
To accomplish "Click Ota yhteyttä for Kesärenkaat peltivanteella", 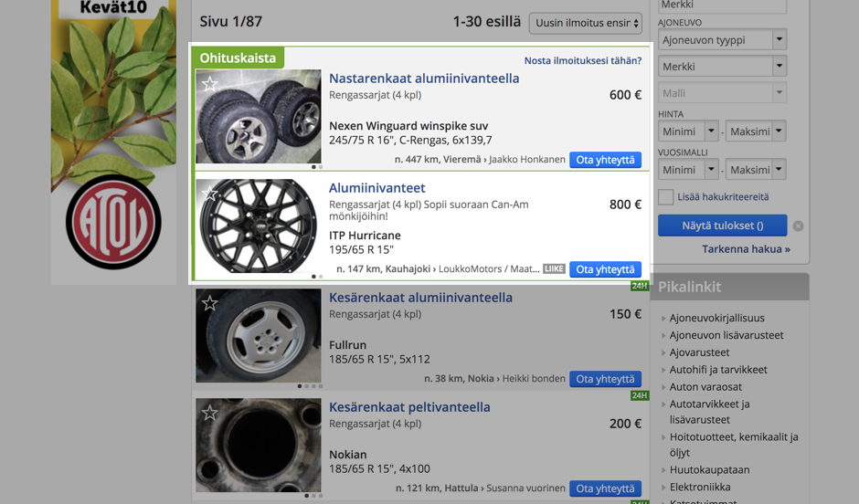I will tap(605, 488).
